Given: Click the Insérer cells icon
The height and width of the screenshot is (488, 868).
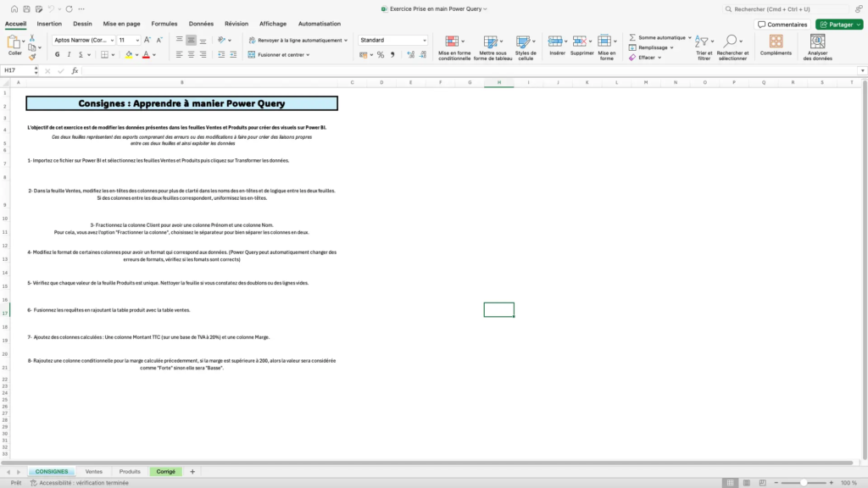Looking at the screenshot, I should (555, 41).
